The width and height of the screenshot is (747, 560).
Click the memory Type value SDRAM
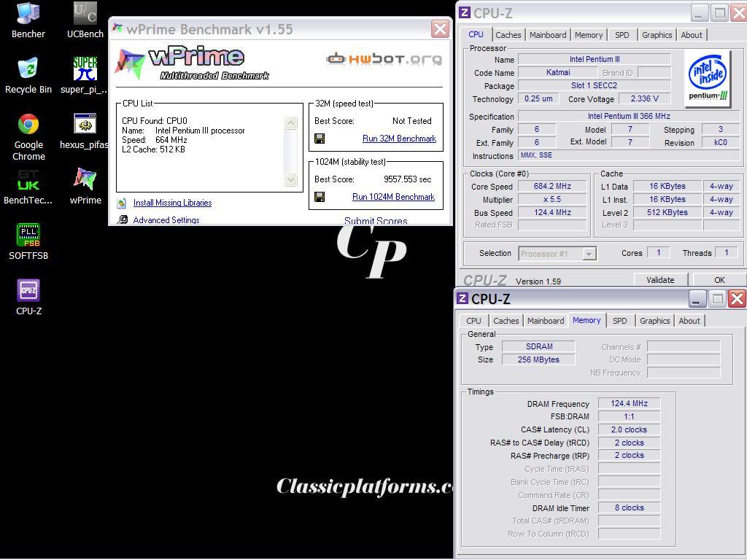point(539,346)
